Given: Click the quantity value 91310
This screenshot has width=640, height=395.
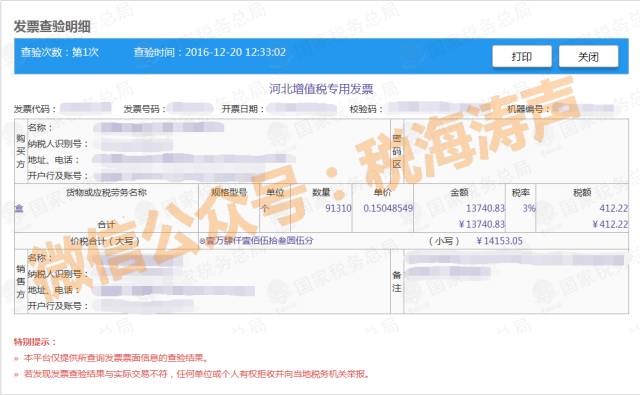Looking at the screenshot, I should pyautogui.click(x=338, y=208).
